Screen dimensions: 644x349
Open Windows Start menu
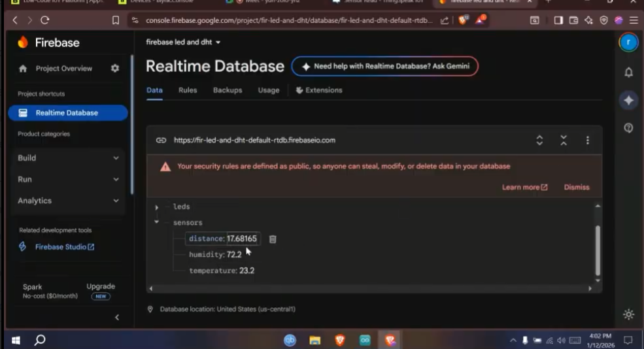click(16, 340)
